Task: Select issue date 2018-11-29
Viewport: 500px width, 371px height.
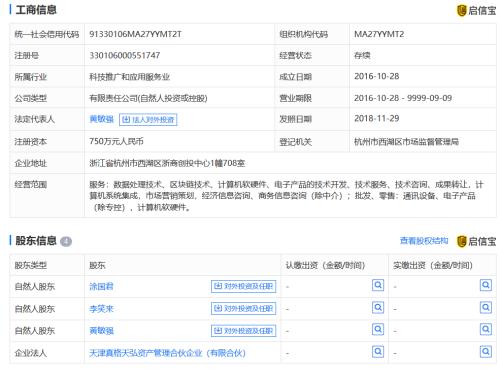Action: click(377, 118)
